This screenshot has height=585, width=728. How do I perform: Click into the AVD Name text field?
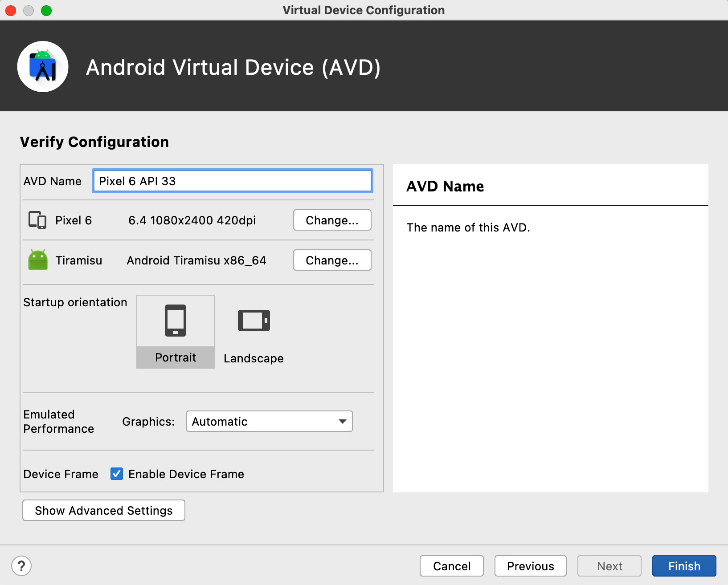(232, 181)
